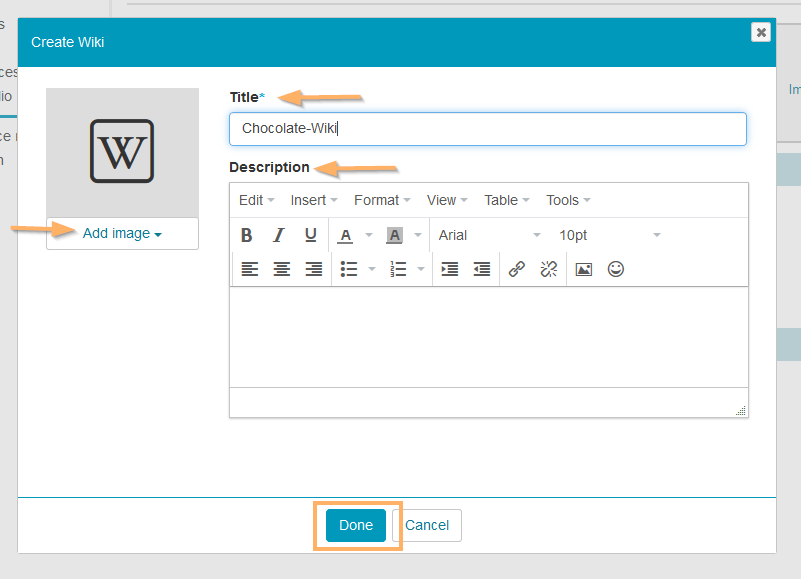Open the Arial font family dropdown

click(x=489, y=235)
